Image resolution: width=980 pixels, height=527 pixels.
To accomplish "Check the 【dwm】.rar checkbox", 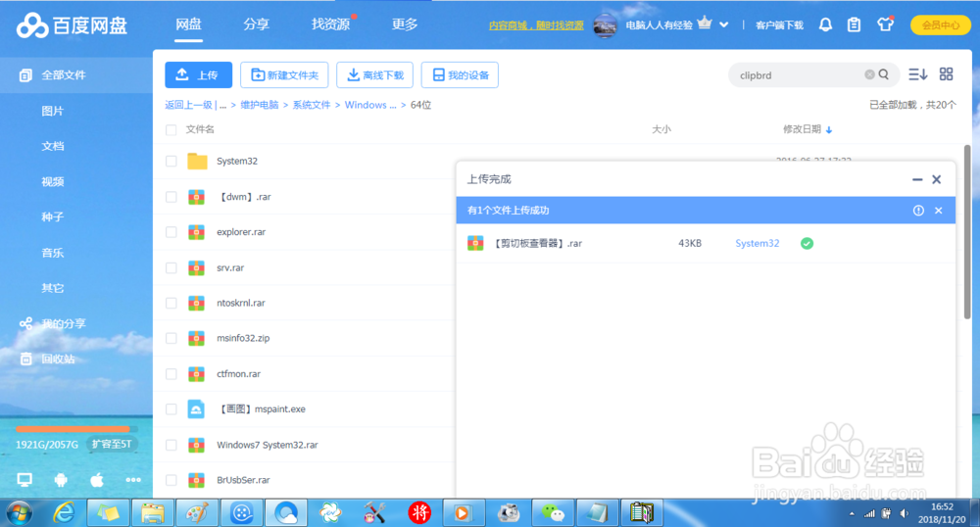I will 171,197.
